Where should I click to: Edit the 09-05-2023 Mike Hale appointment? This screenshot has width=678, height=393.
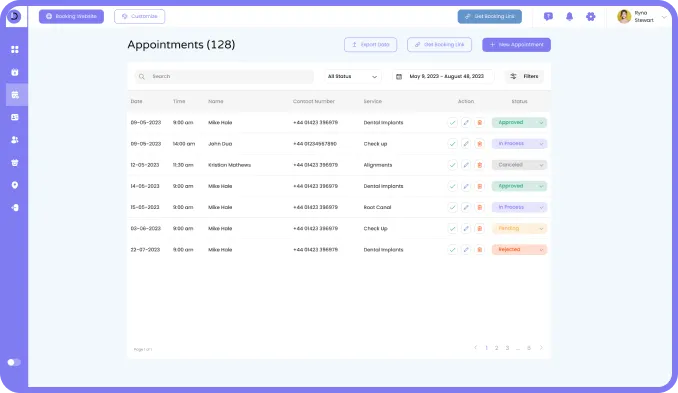pyautogui.click(x=466, y=122)
